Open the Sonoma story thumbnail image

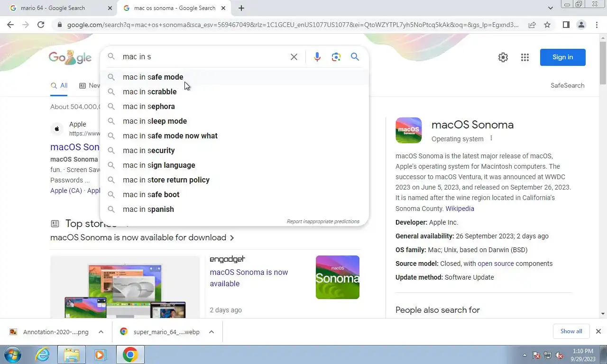338,277
